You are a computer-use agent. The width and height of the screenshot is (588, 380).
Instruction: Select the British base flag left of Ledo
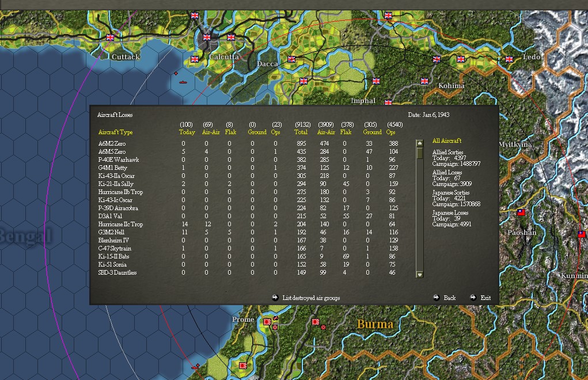(509, 59)
